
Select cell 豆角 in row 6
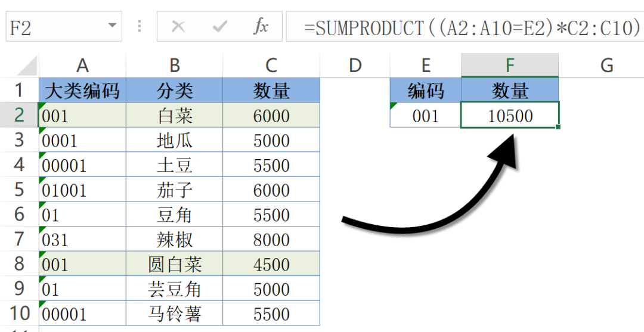coord(175,214)
